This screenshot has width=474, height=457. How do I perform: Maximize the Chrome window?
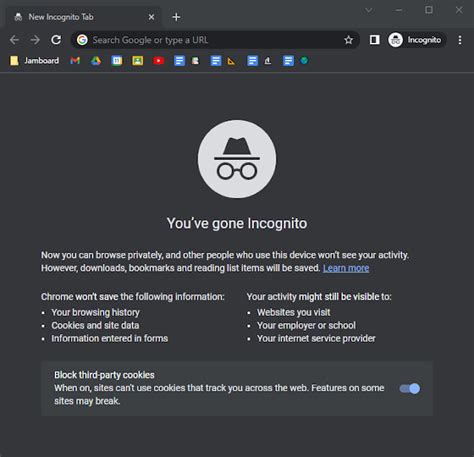coord(429,10)
